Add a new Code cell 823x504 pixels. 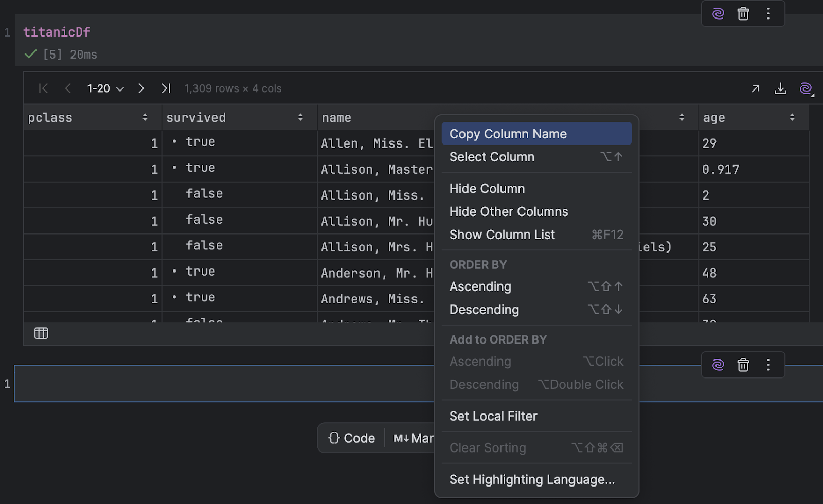click(352, 438)
